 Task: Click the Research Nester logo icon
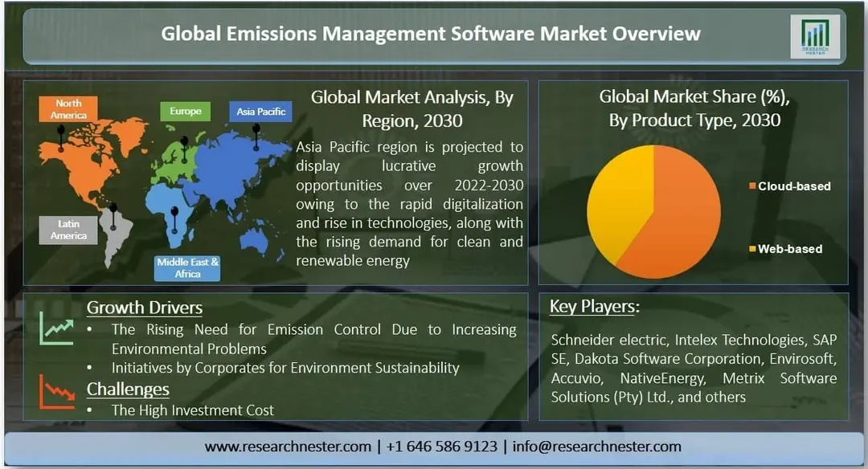(x=815, y=36)
